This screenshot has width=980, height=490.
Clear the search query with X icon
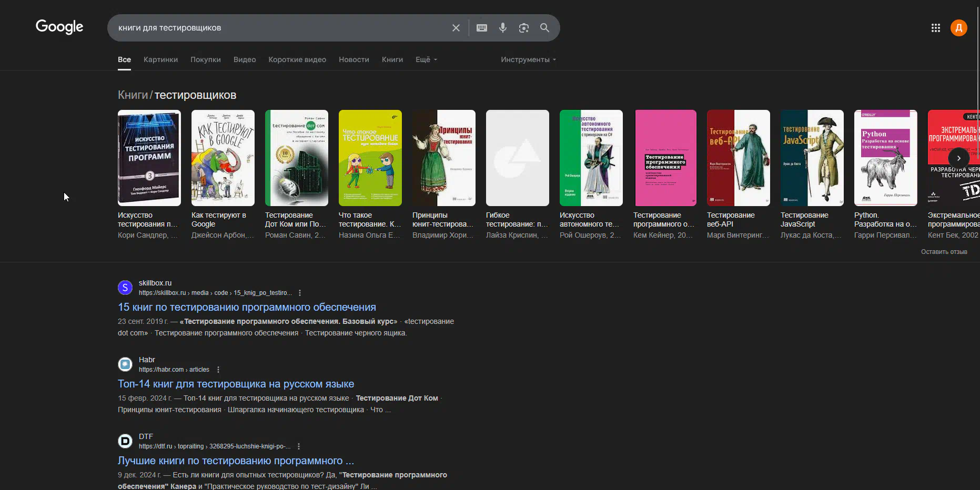pyautogui.click(x=456, y=28)
